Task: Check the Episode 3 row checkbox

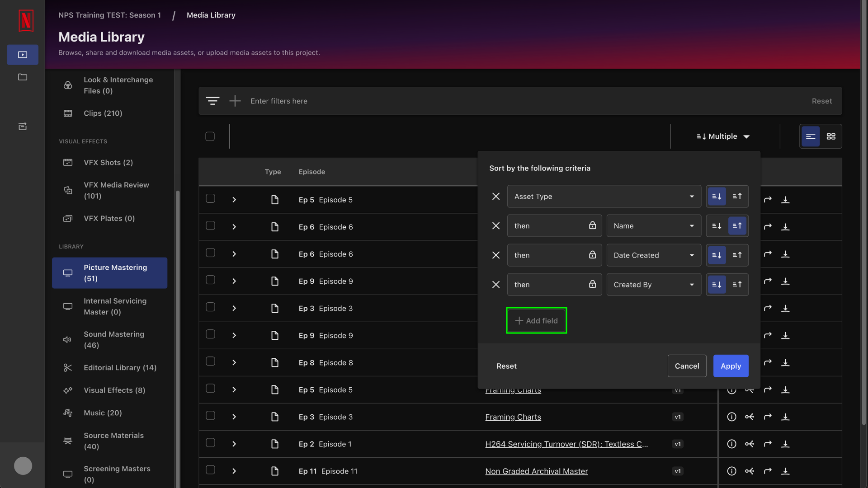Action: 210,308
